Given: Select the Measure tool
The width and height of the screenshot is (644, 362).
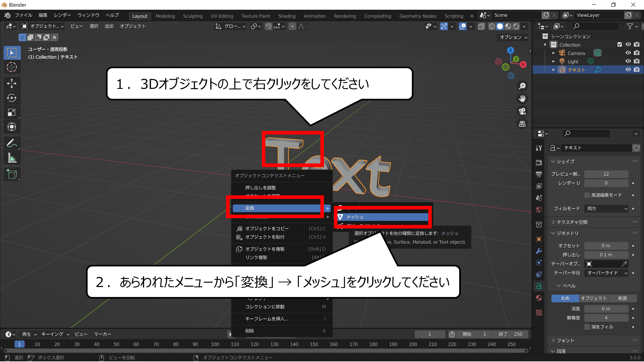Looking at the screenshot, I should (12, 158).
